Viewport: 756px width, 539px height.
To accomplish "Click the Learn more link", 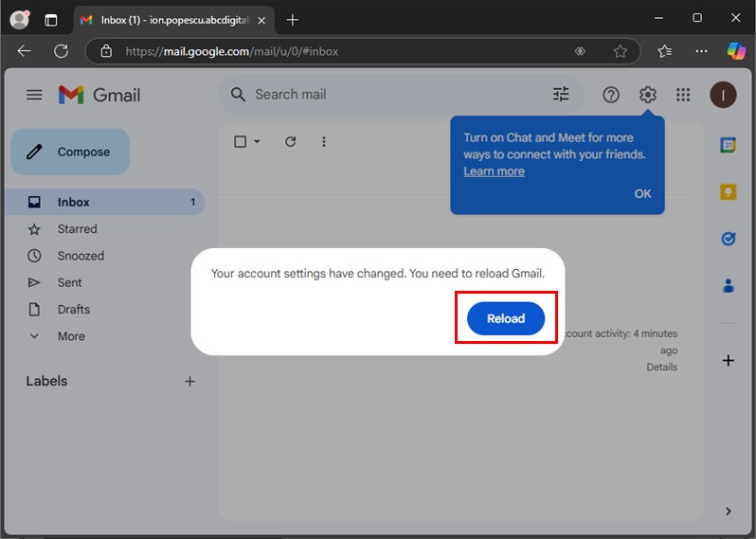I will pyautogui.click(x=494, y=171).
